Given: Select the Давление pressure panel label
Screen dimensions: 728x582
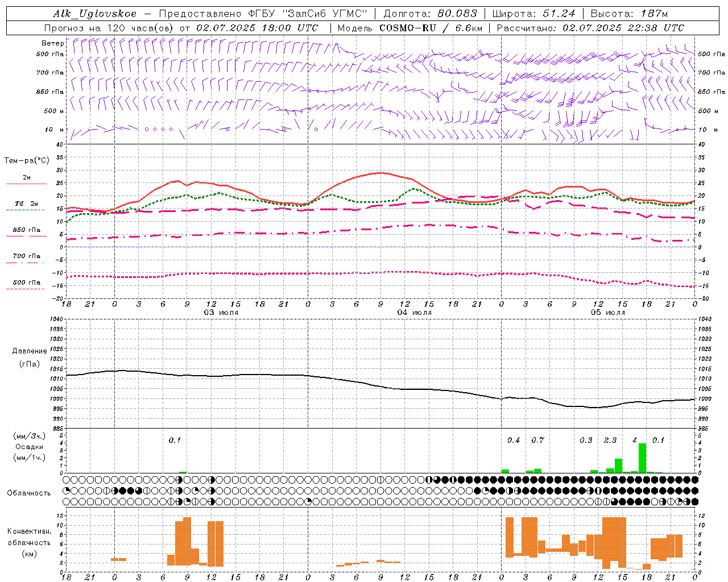Looking at the screenshot, I should 30,351.
